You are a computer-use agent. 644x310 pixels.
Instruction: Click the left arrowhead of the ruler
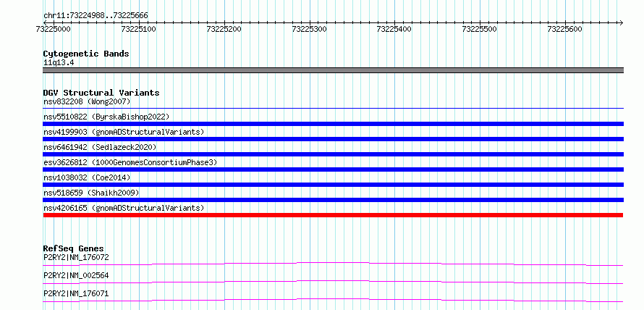pyautogui.click(x=46, y=22)
